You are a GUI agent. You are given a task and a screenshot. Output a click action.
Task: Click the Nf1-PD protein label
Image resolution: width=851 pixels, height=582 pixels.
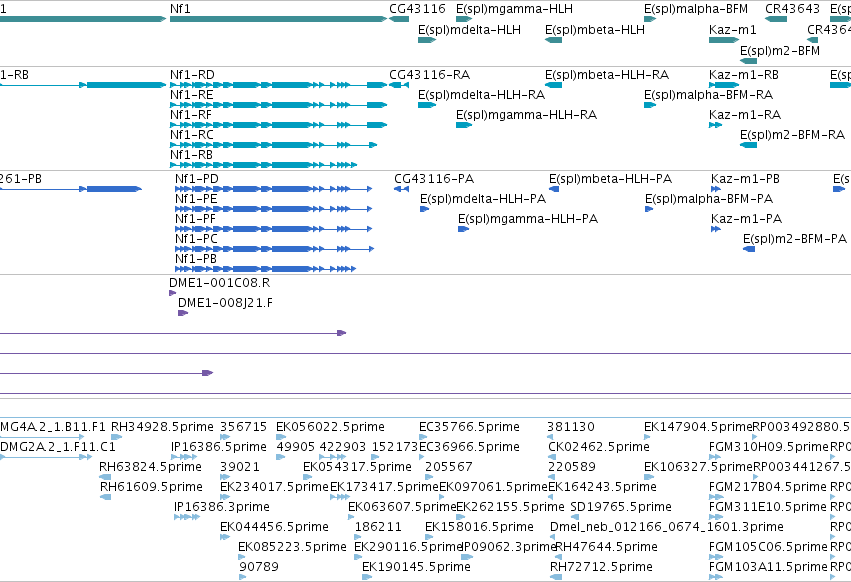pyautogui.click(x=196, y=179)
